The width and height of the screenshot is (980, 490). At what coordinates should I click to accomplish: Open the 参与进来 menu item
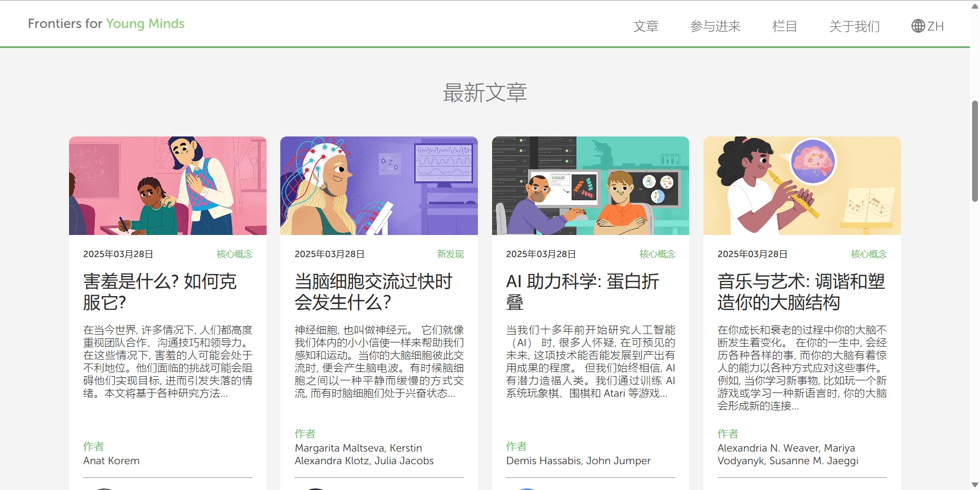716,26
